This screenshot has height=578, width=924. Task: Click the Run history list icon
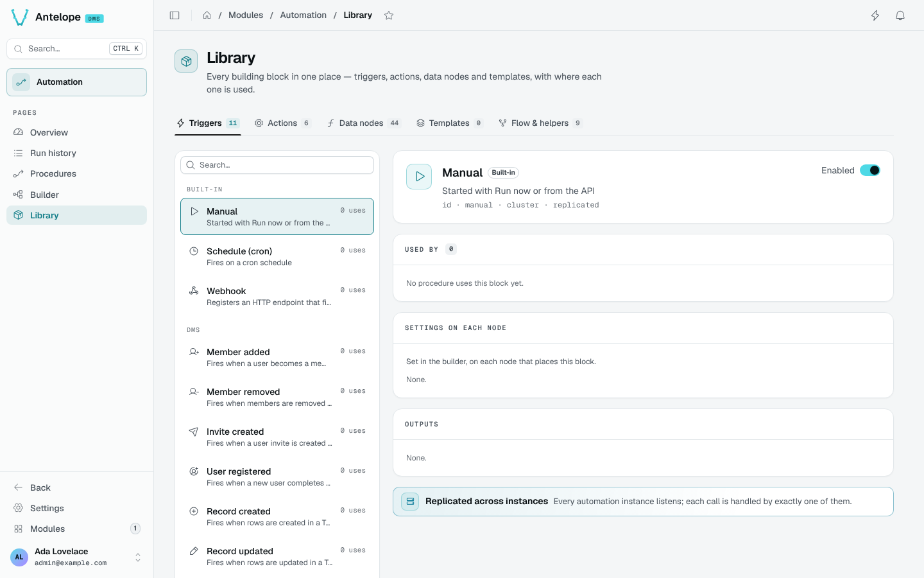coord(18,153)
